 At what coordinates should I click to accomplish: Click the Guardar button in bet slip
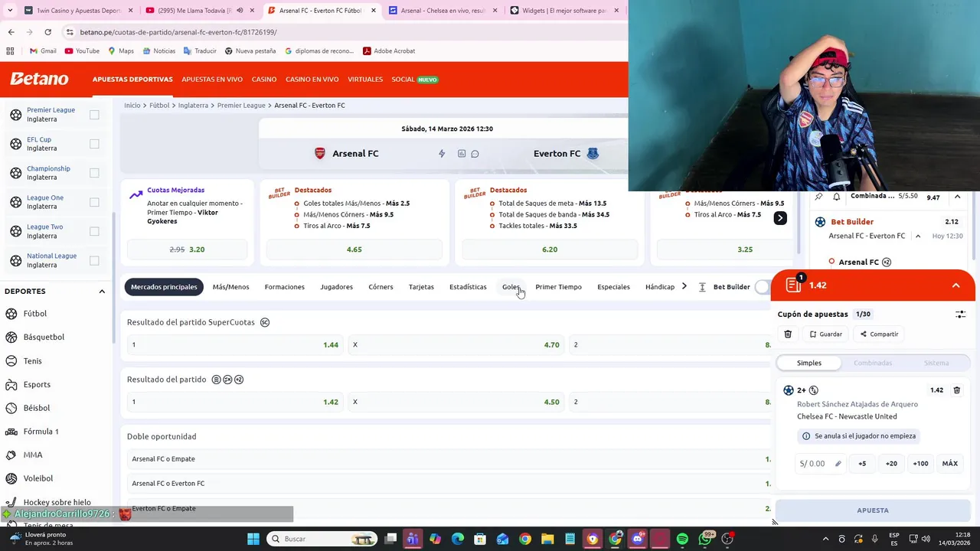click(x=826, y=334)
